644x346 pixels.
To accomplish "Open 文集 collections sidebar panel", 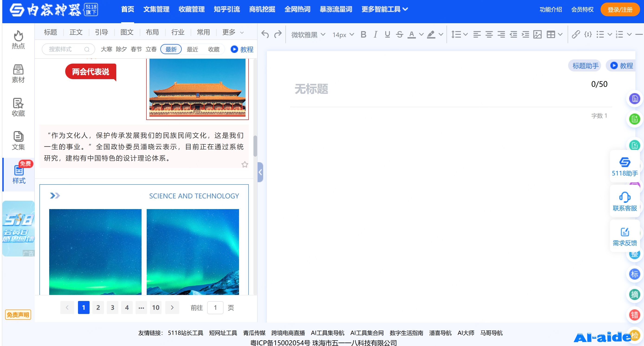I will click(x=18, y=141).
